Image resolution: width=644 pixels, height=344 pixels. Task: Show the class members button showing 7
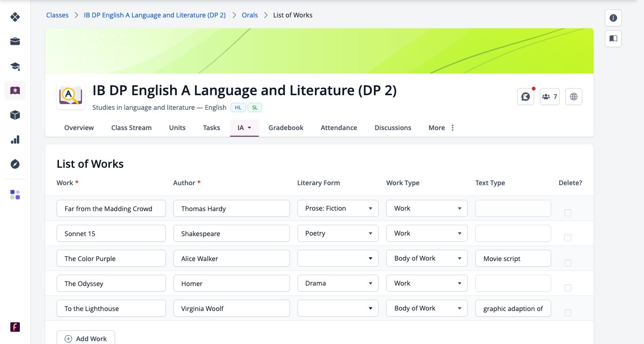550,97
